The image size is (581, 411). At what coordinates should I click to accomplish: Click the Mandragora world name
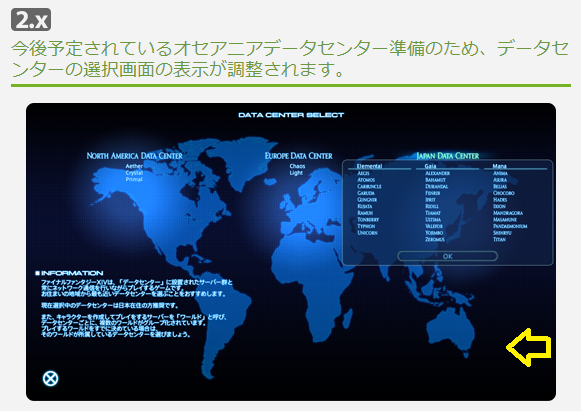tap(508, 213)
